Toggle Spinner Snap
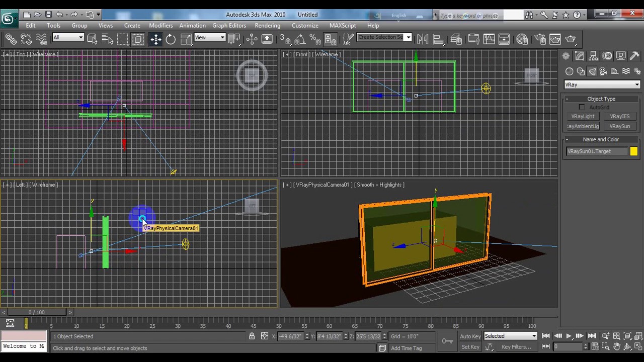The image size is (644, 362). [x=330, y=39]
